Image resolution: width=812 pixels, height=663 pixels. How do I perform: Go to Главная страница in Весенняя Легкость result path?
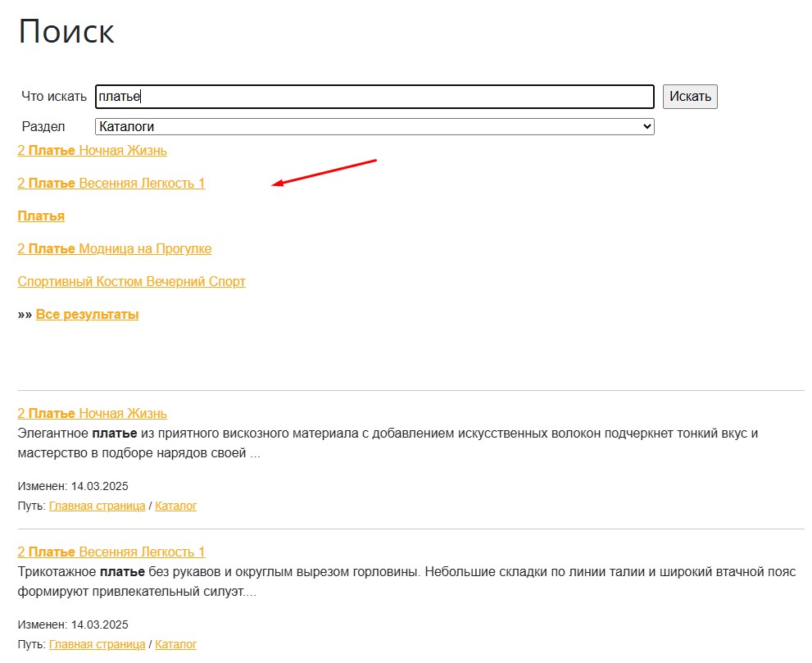pyautogui.click(x=97, y=645)
